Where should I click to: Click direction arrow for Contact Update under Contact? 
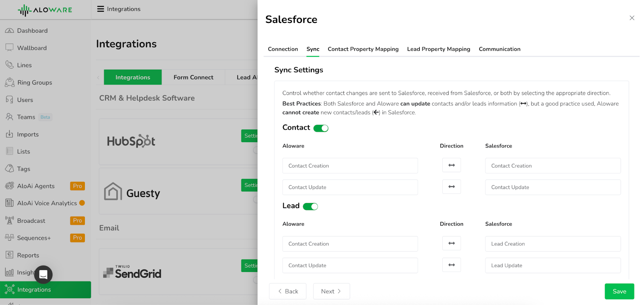tap(452, 187)
